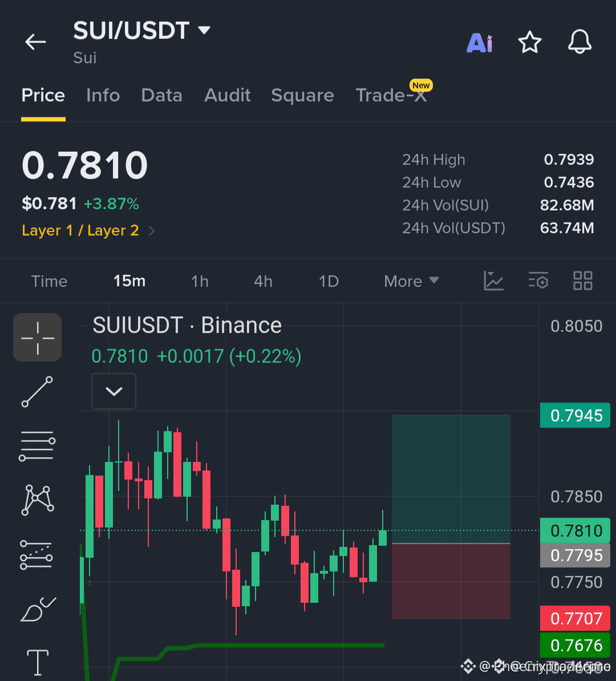Select the crosshair cursor tool
This screenshot has height=681, width=616.
[38, 338]
